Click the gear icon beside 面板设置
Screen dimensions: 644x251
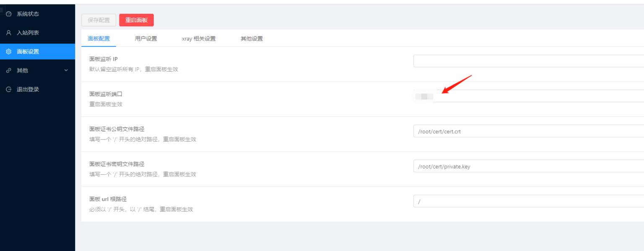(9, 52)
